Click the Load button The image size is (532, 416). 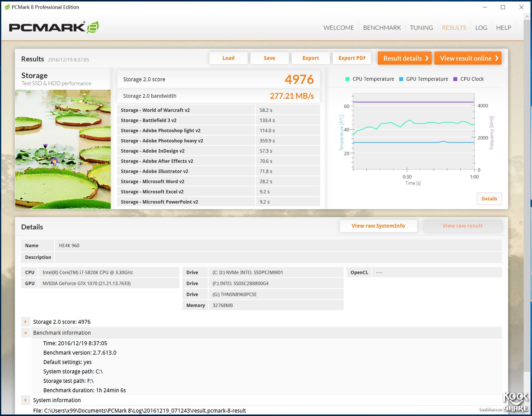pos(228,58)
